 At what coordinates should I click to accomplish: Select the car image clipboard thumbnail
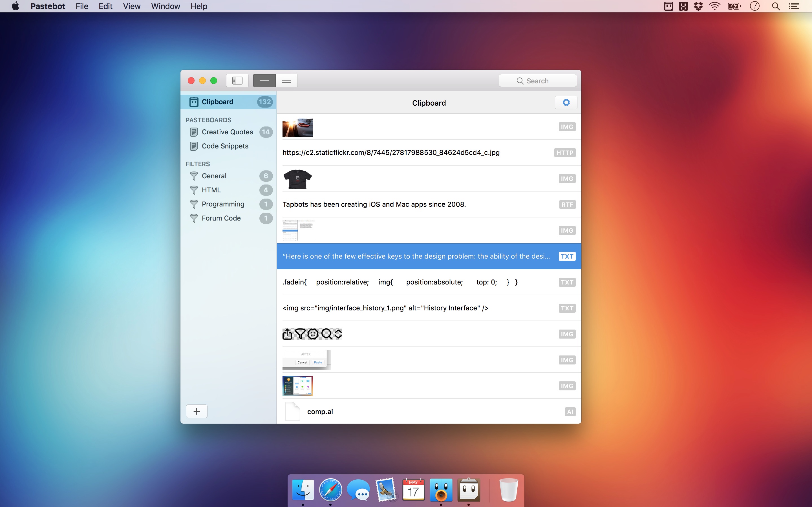pos(297,127)
